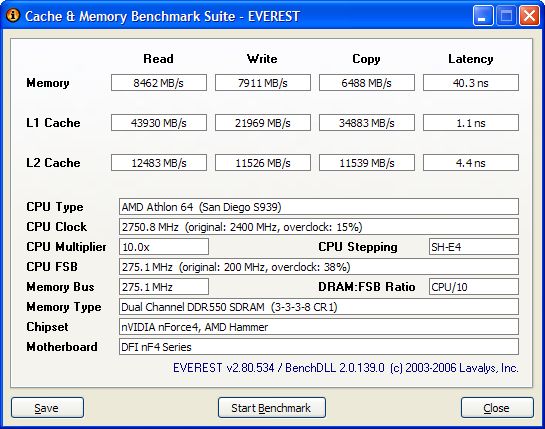Start Benchmark run

point(272,408)
